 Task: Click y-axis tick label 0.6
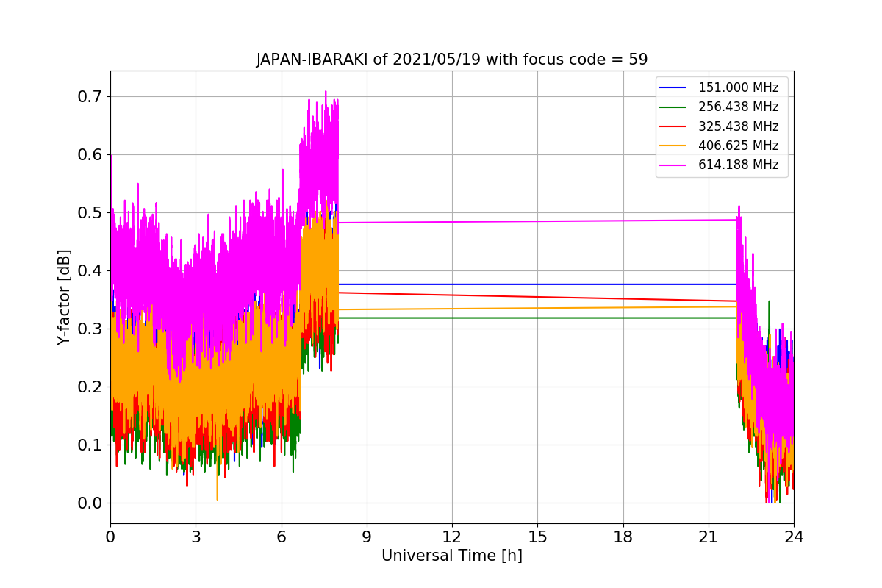pos(90,155)
